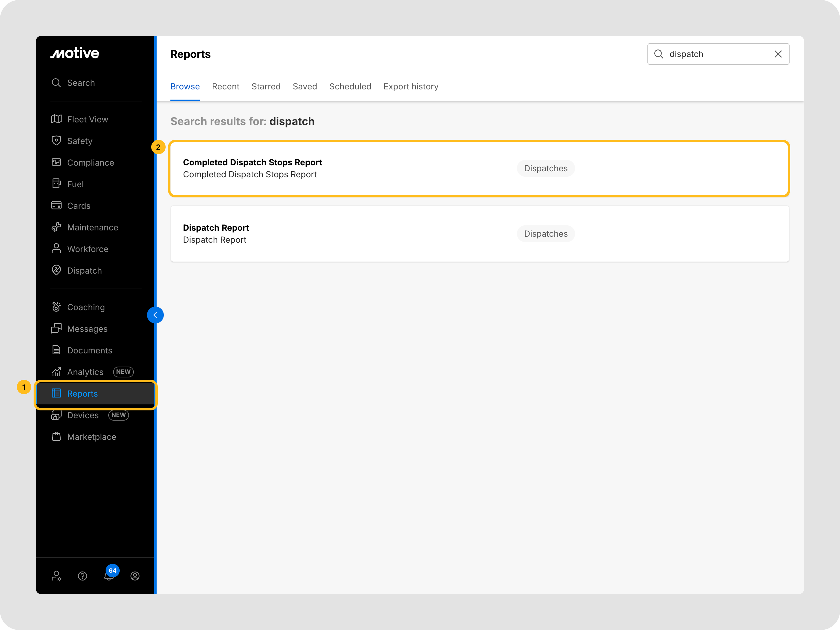Select Analytics in the sidebar
The image size is (840, 630).
(85, 372)
